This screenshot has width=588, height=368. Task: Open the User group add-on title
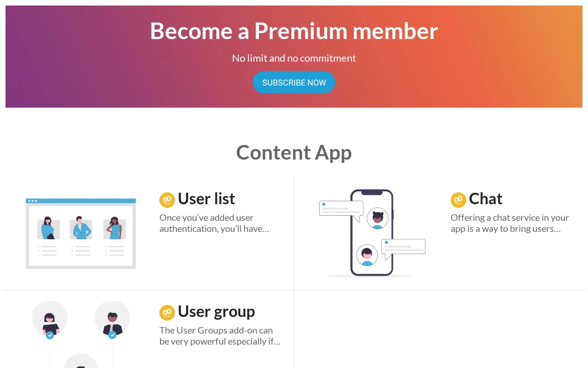point(216,311)
